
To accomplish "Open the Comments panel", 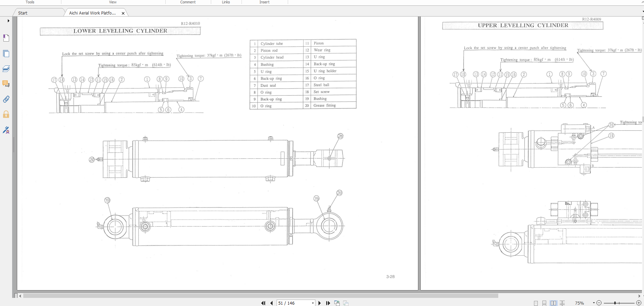I will pyautogui.click(x=6, y=84).
